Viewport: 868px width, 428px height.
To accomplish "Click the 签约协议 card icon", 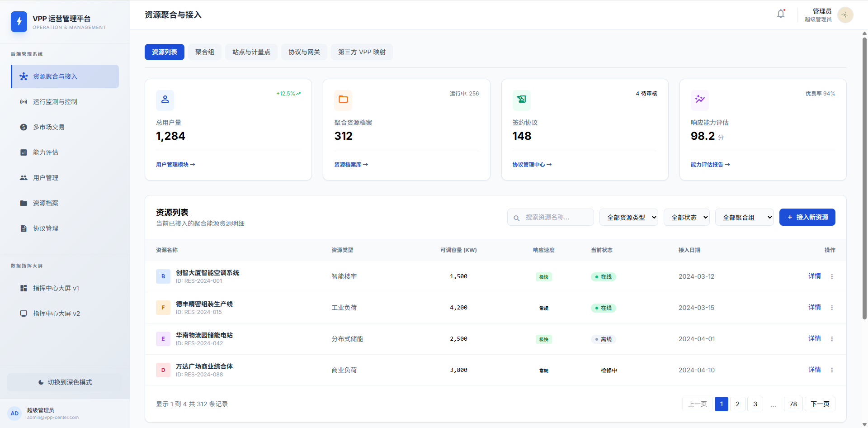I will [x=521, y=100].
